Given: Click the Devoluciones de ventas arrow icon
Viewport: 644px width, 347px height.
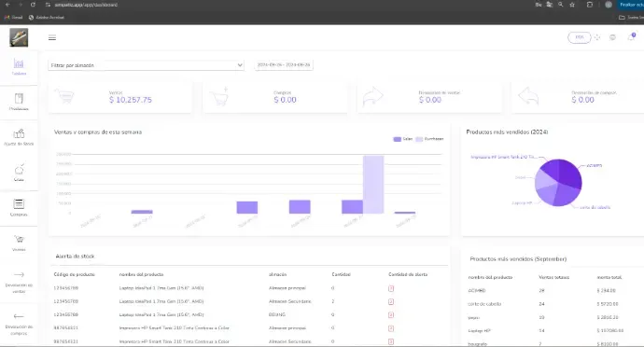Looking at the screenshot, I should point(373,96).
